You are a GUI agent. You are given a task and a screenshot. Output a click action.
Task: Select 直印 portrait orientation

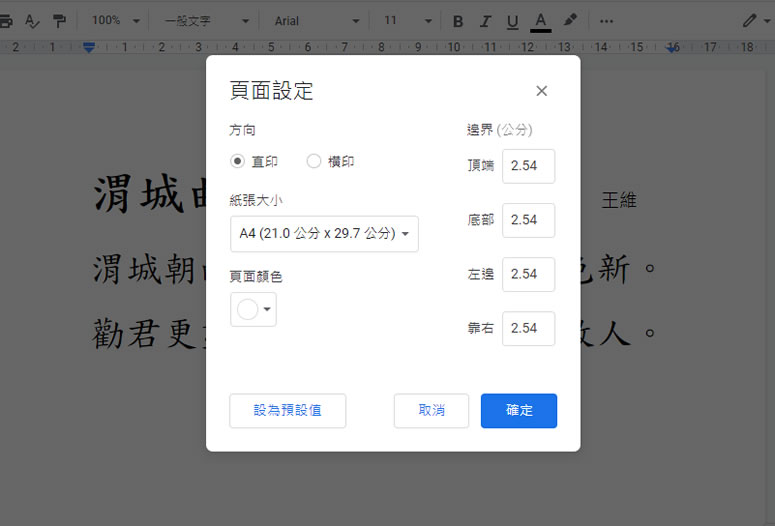click(238, 161)
